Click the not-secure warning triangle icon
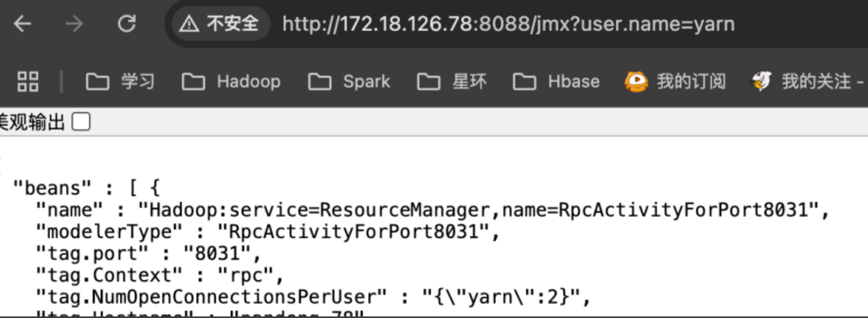Screen dimensions: 868x318 click(189, 23)
